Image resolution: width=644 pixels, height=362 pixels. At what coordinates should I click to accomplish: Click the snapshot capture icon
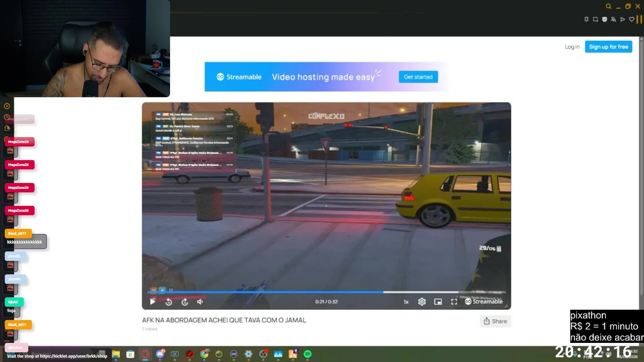click(x=595, y=19)
